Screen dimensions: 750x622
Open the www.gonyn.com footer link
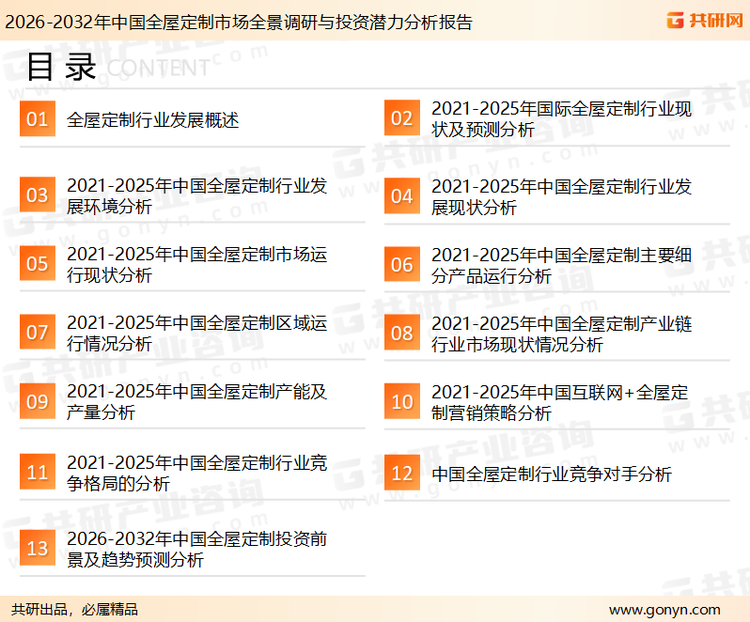click(x=664, y=610)
